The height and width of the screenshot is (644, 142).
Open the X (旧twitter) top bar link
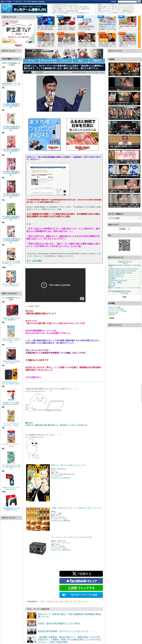coord(18,2)
